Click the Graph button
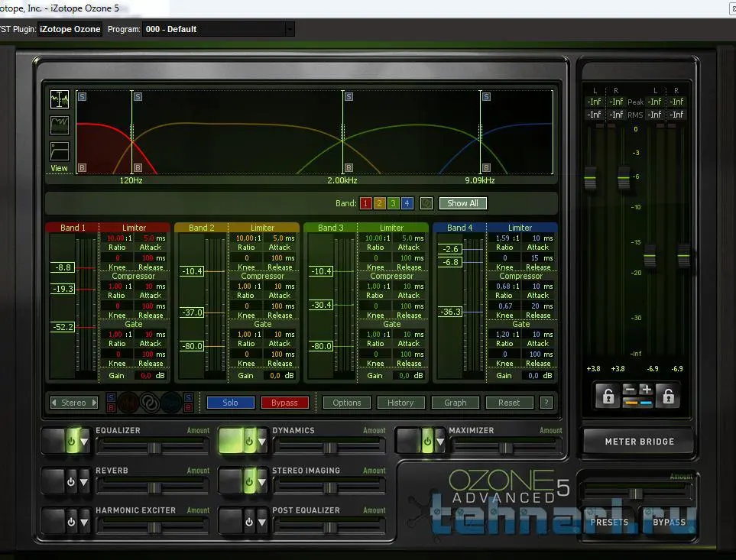The image size is (736, 560). click(456, 403)
